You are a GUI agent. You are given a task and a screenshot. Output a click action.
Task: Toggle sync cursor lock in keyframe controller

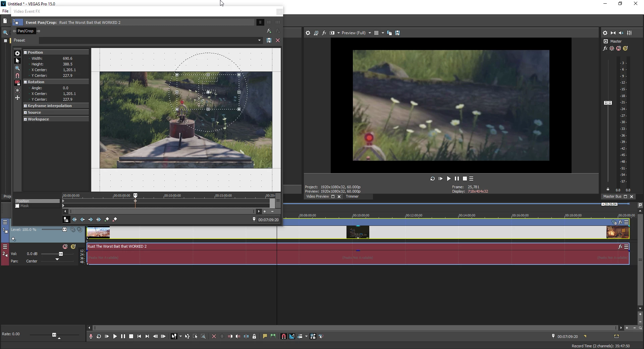point(66,219)
